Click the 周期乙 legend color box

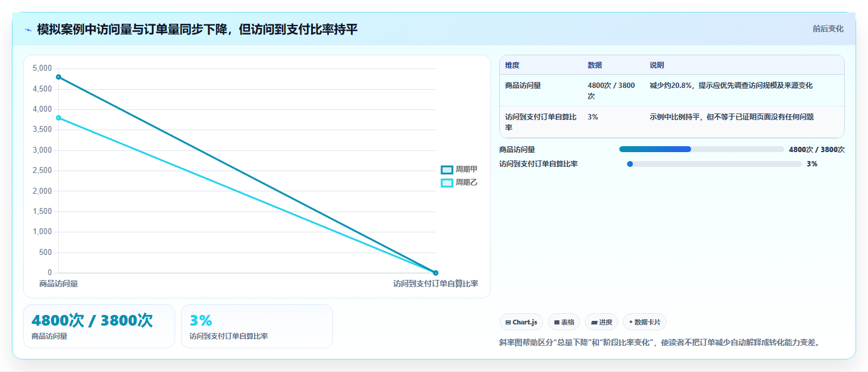coord(447,182)
